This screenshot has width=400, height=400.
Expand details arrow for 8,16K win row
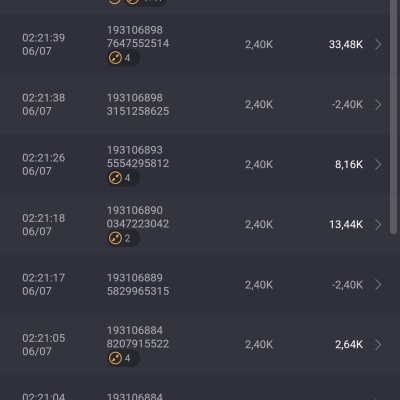pos(378,164)
